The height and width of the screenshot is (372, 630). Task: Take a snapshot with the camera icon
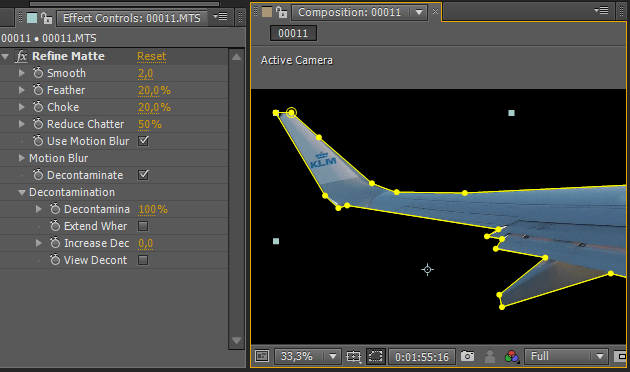tap(467, 356)
